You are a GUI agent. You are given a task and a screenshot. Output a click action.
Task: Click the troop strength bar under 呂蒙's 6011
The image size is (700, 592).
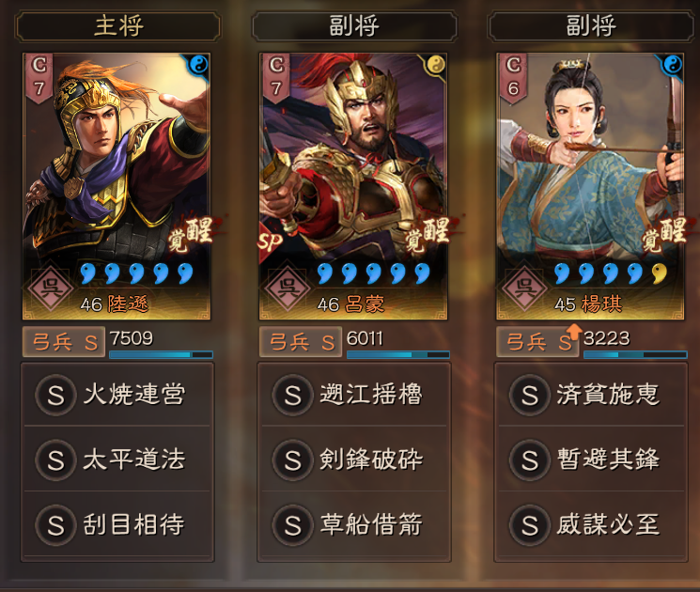[398, 354]
